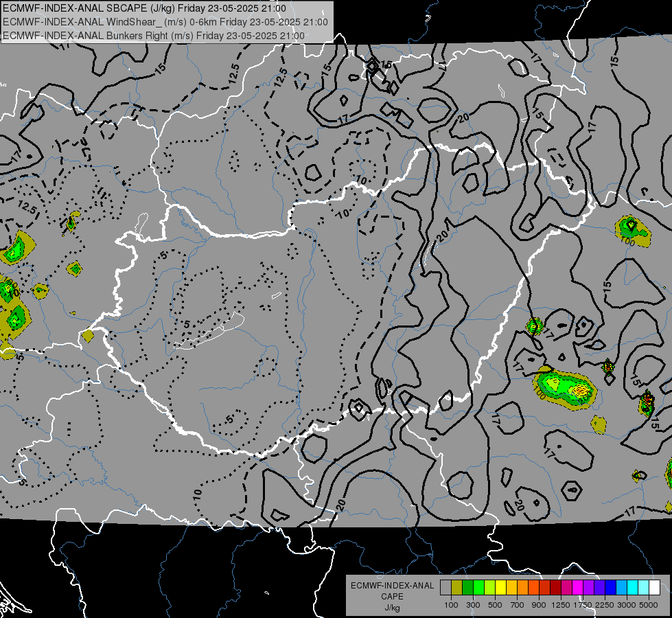Click the SBCAPE title line in the header
Screen dimensions: 672x618
coord(144,8)
